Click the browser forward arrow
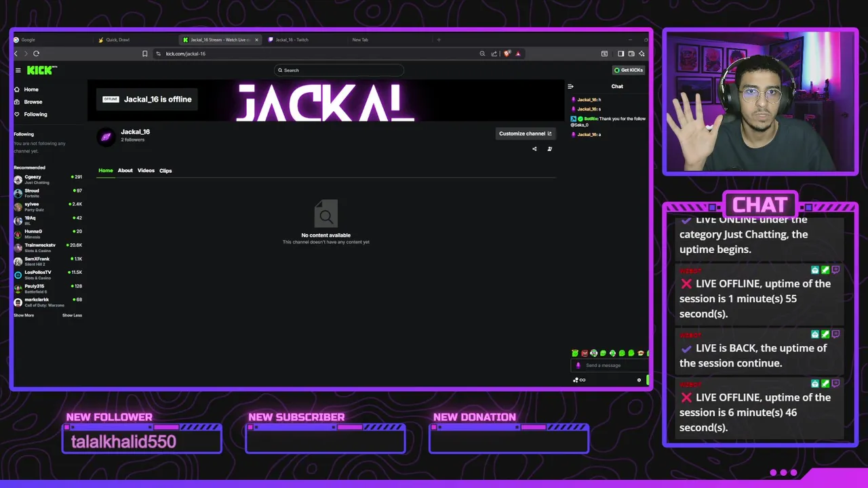Image resolution: width=868 pixels, height=488 pixels. 26,54
